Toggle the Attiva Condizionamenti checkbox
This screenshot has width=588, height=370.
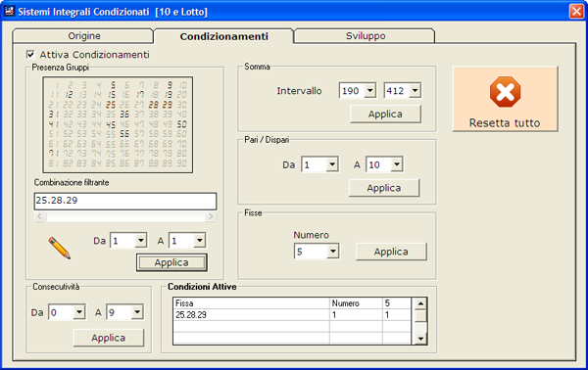(30, 55)
